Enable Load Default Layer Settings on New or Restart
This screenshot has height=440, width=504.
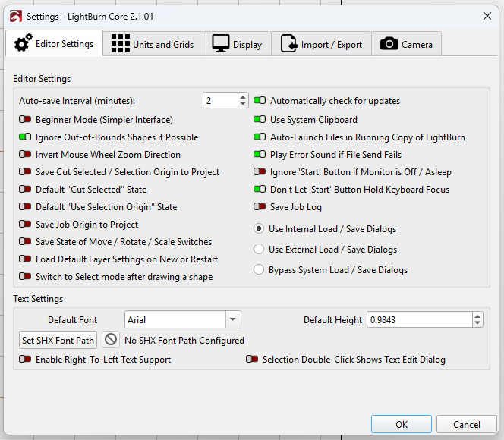25,259
